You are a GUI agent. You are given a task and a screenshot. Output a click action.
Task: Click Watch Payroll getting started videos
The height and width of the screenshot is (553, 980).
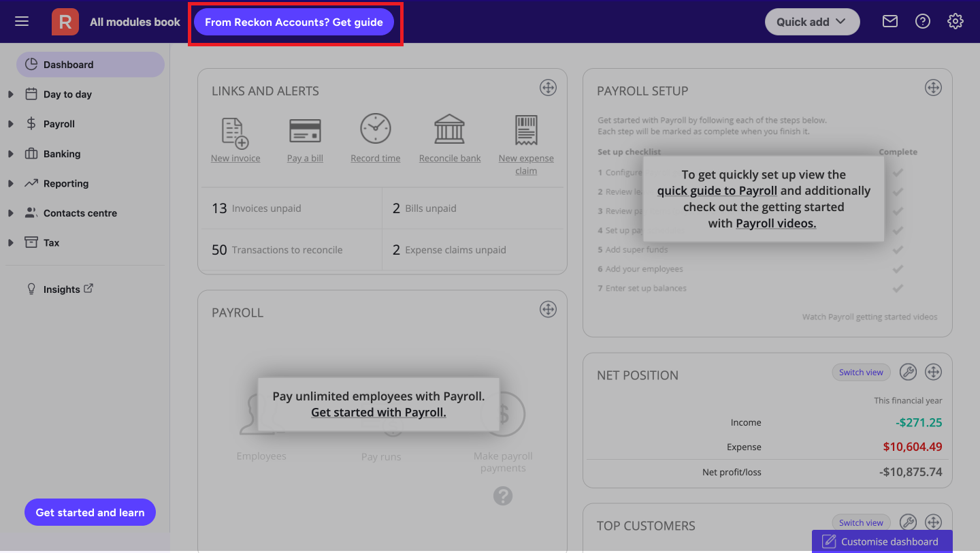(x=870, y=317)
